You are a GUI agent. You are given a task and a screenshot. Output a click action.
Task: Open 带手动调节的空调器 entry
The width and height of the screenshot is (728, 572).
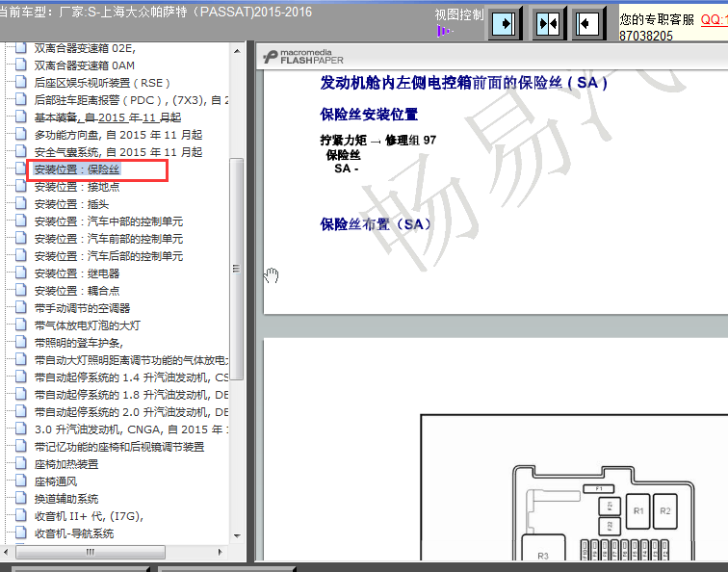(82, 308)
